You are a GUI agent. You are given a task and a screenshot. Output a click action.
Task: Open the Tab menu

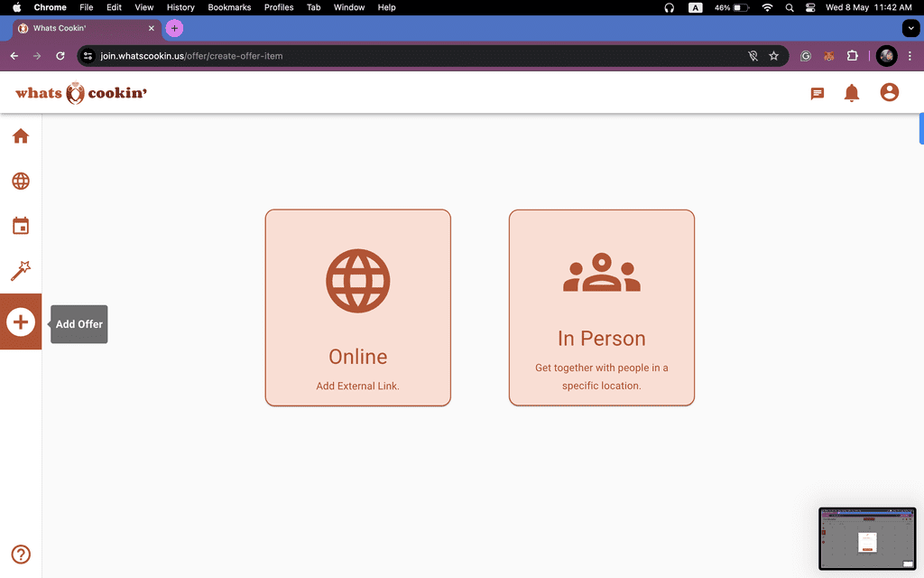pos(313,7)
